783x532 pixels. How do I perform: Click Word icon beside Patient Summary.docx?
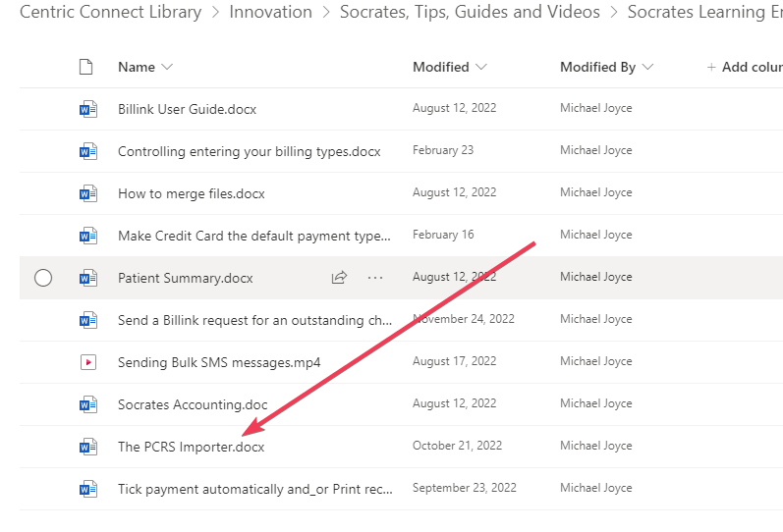pos(88,278)
